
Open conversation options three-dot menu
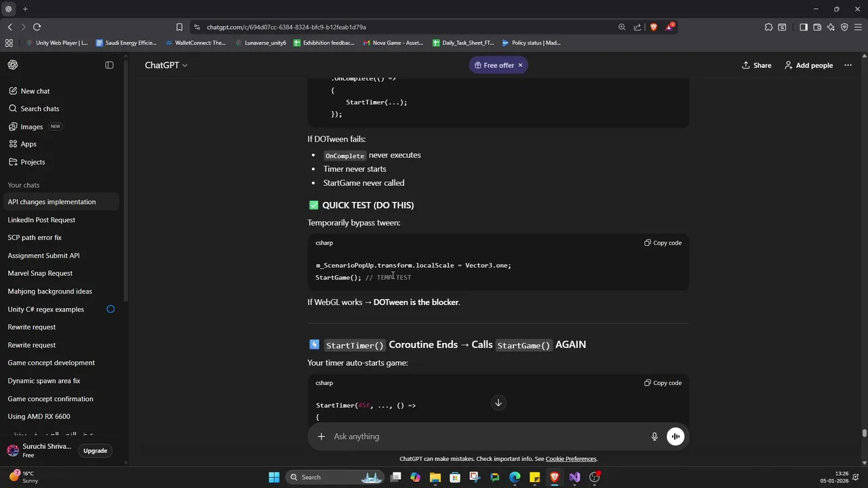pyautogui.click(x=848, y=65)
